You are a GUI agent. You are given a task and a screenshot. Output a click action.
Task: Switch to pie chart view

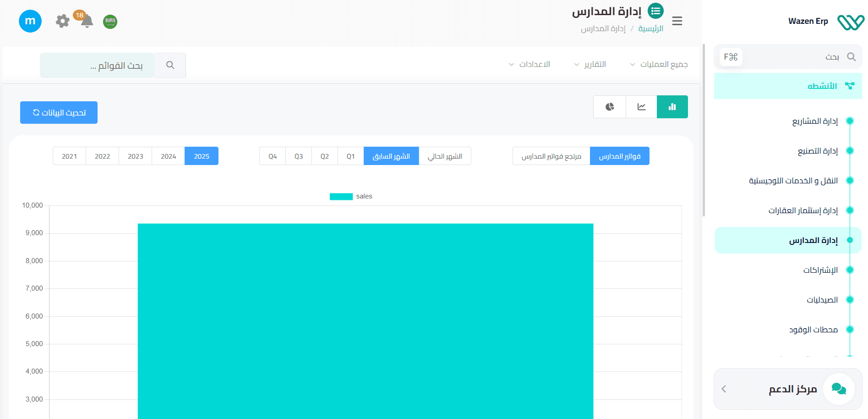[609, 107]
